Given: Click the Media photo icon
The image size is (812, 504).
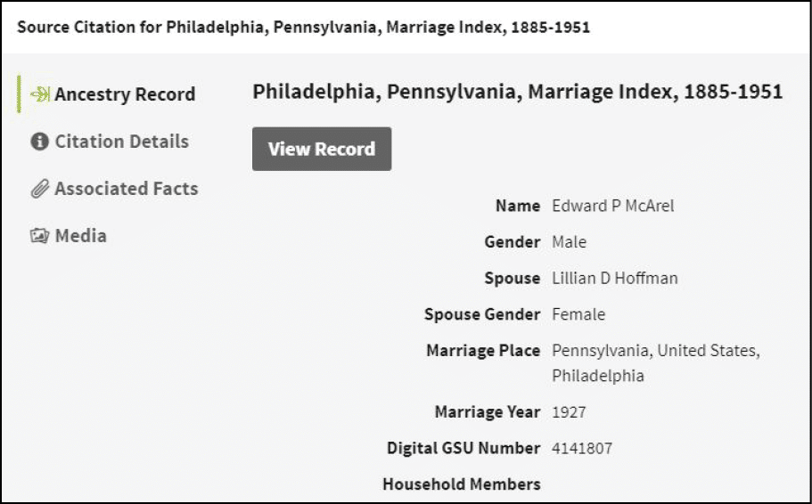Looking at the screenshot, I should click(40, 236).
